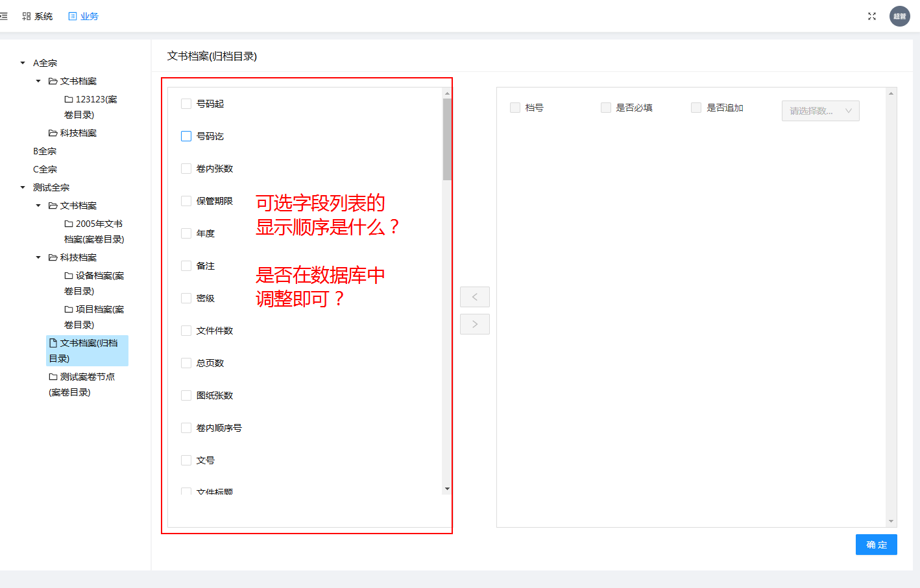
Task: Collapse the 测试全宗 tree node
Action: pos(23,187)
